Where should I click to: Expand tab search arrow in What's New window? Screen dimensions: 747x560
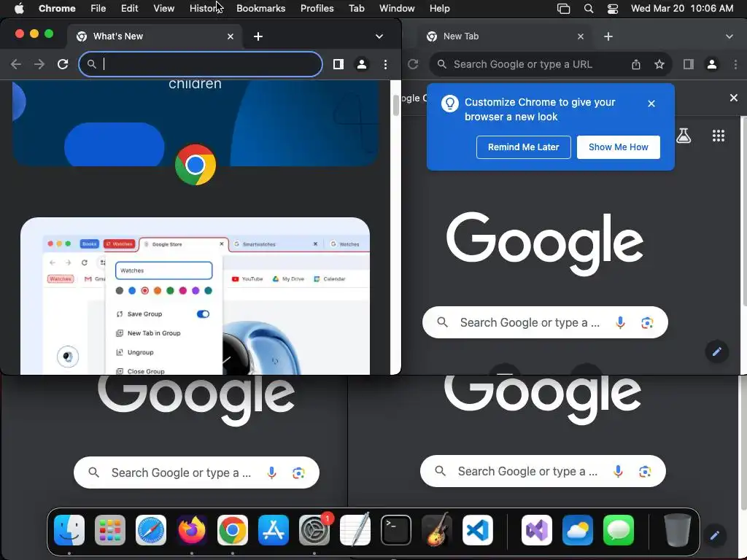click(379, 36)
